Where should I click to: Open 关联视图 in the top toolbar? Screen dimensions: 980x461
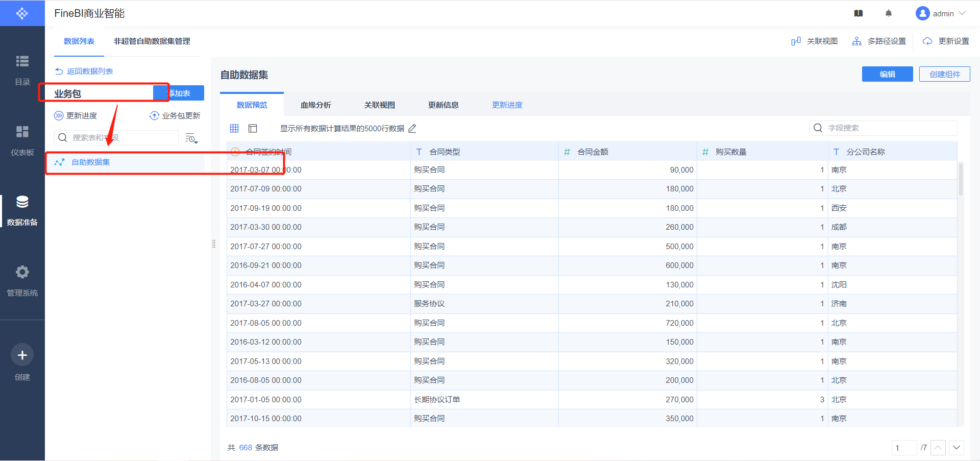click(815, 41)
